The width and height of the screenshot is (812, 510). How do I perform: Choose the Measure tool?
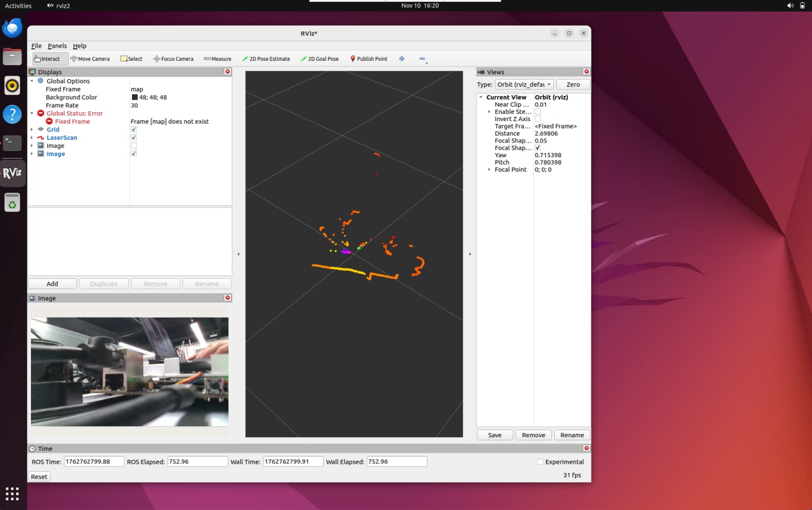217,59
